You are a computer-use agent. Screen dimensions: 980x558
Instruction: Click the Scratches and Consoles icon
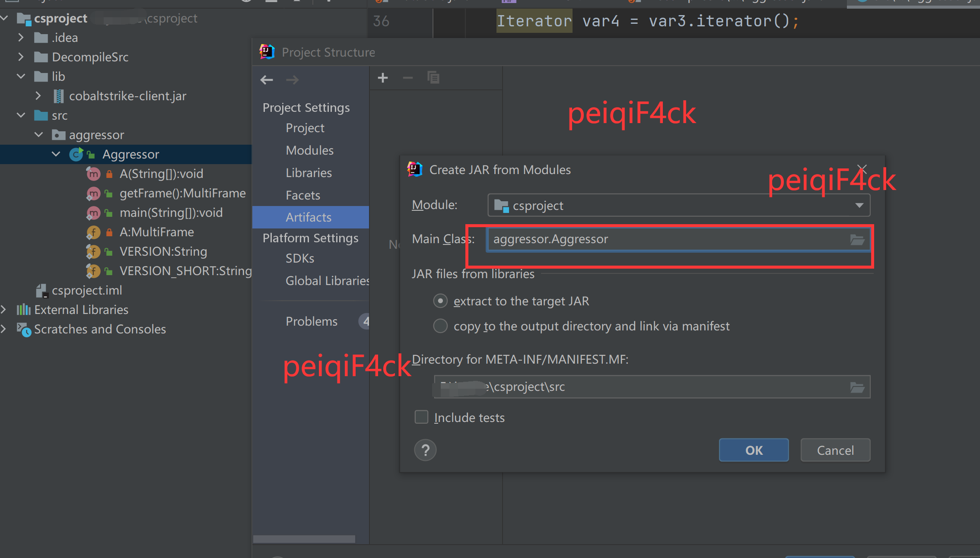[24, 330]
